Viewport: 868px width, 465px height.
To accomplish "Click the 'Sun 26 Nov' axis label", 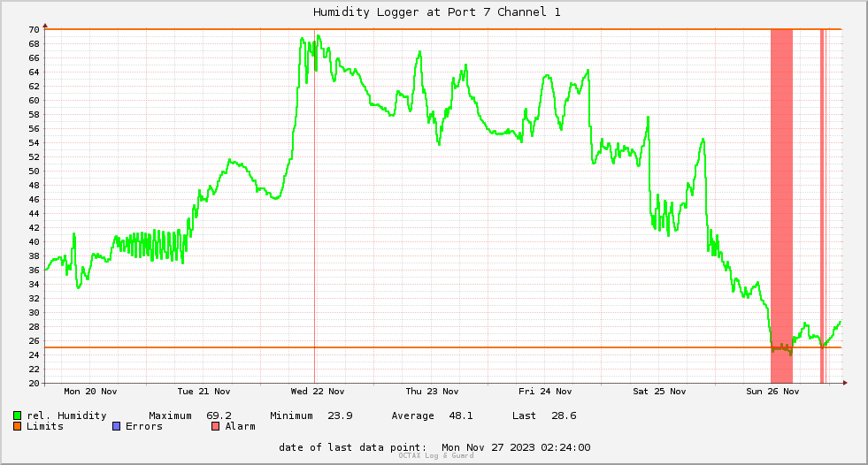I will 772,392.
